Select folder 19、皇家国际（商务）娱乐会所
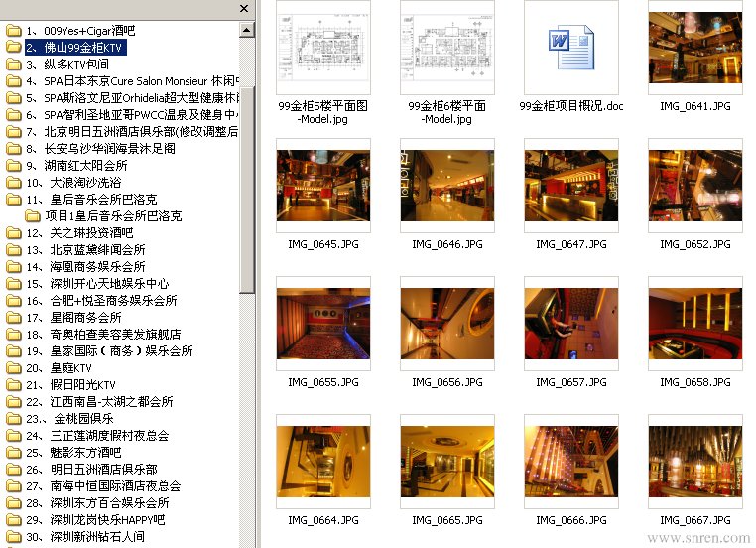 click(109, 351)
